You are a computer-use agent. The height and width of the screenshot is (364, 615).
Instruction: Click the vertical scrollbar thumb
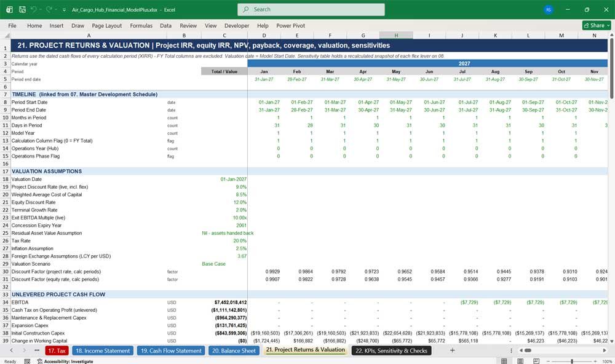point(611,68)
